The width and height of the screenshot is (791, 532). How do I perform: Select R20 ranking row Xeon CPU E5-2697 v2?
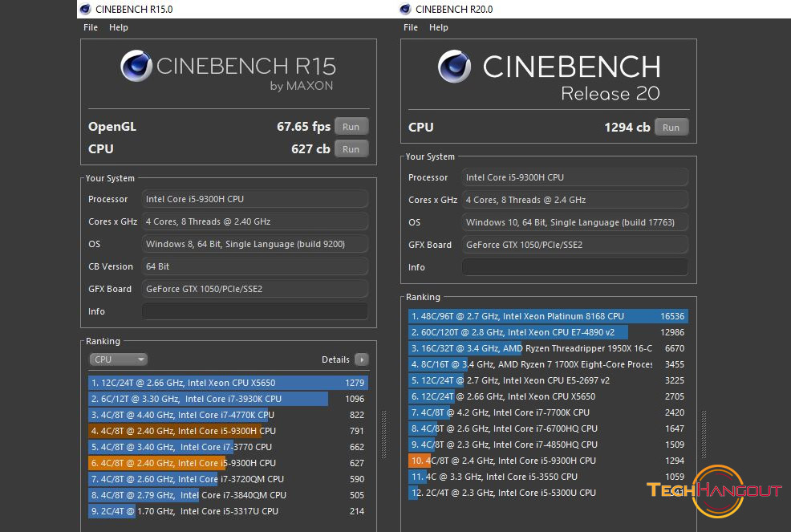(x=549, y=380)
